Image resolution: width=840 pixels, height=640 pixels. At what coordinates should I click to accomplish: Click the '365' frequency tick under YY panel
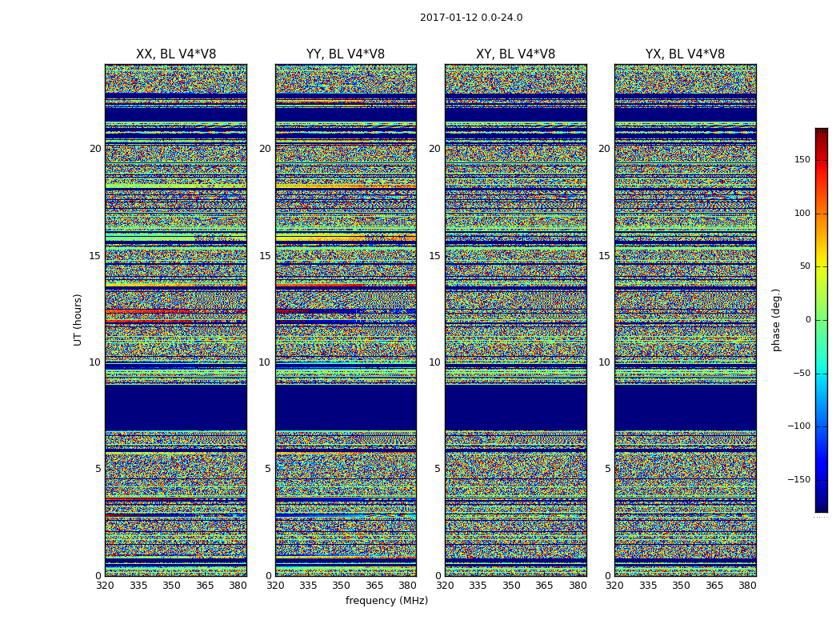tap(374, 586)
